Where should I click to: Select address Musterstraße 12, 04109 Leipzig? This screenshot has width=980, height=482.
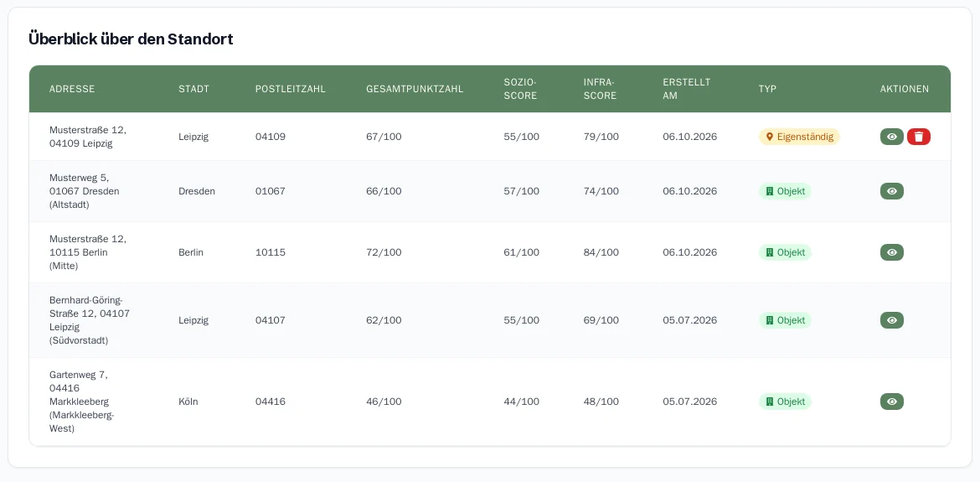pyautogui.click(x=88, y=137)
